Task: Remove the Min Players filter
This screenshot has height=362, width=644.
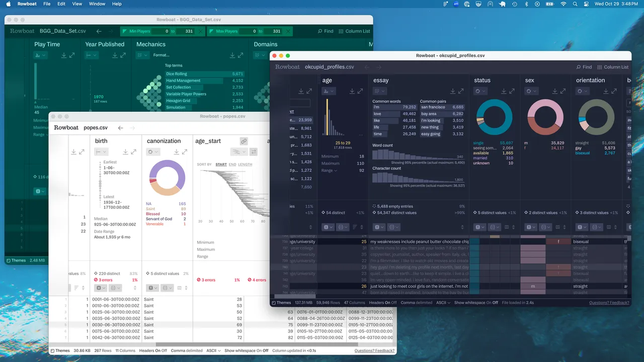Action: [x=201, y=31]
